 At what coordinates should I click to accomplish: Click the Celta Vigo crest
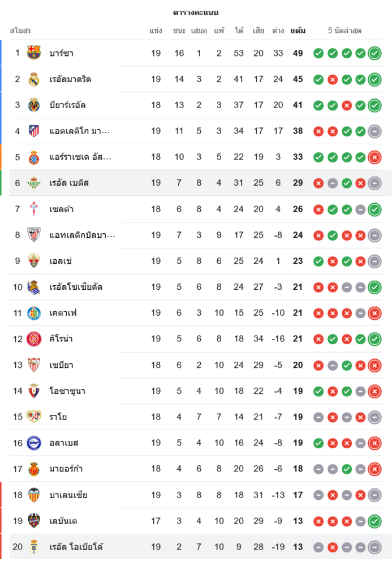click(34, 209)
